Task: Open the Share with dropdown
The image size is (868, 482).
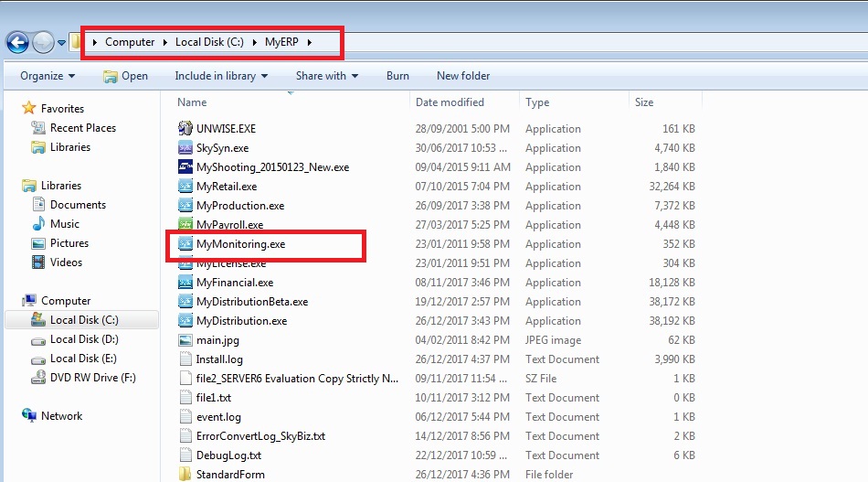Action: 326,76
